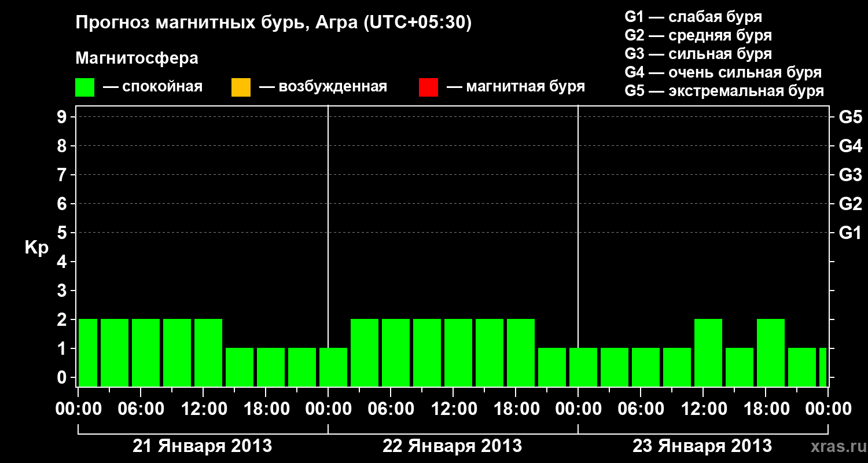Click the 'G3' label on the right axis

tap(850, 175)
